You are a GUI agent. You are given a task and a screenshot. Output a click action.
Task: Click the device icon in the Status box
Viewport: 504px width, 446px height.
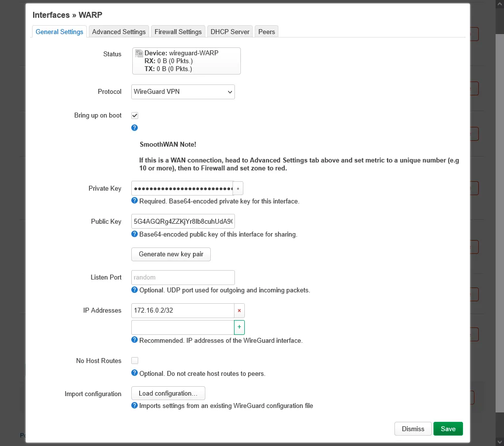pyautogui.click(x=139, y=53)
